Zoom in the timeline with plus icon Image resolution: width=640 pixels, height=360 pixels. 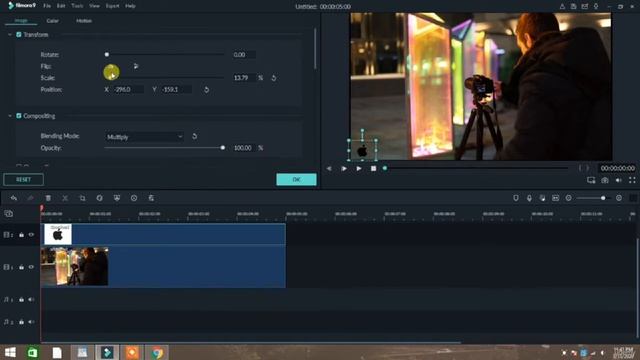(x=619, y=198)
